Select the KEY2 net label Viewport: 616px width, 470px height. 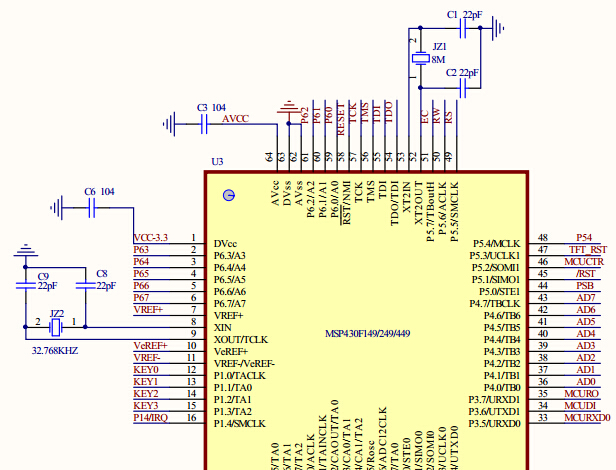coord(146,394)
